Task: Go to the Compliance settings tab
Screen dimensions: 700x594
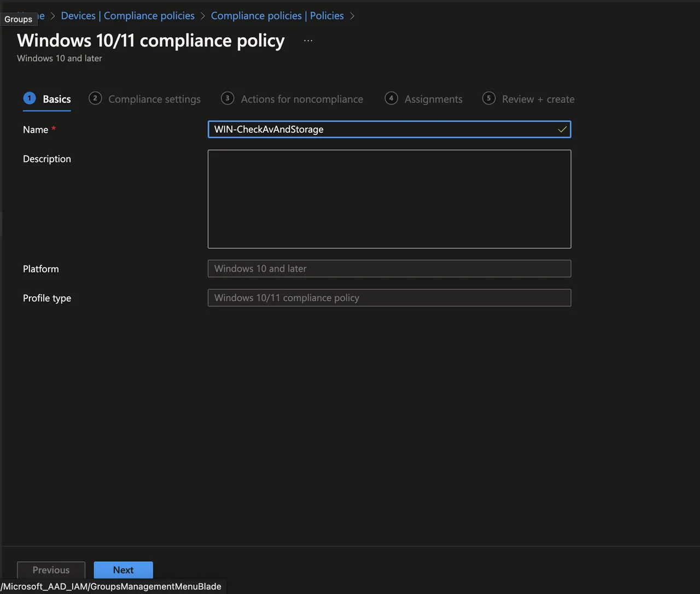Action: click(x=145, y=99)
